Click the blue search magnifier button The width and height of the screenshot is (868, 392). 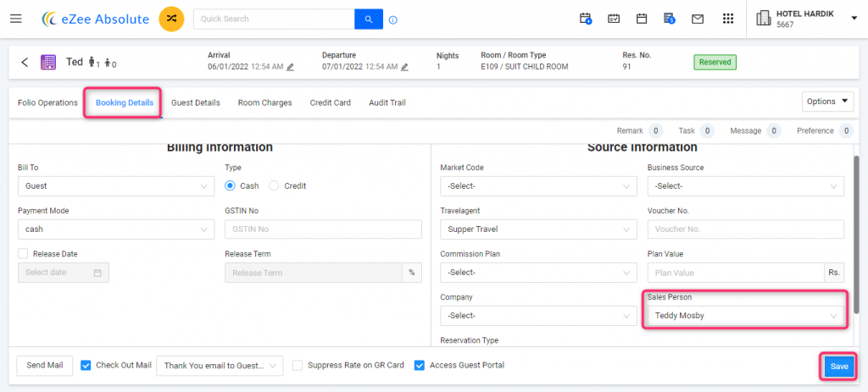click(369, 19)
